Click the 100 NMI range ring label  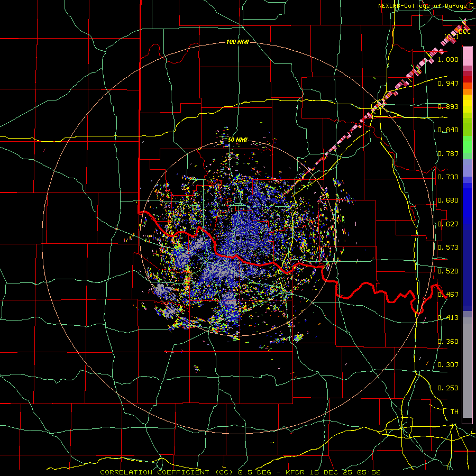237,42
